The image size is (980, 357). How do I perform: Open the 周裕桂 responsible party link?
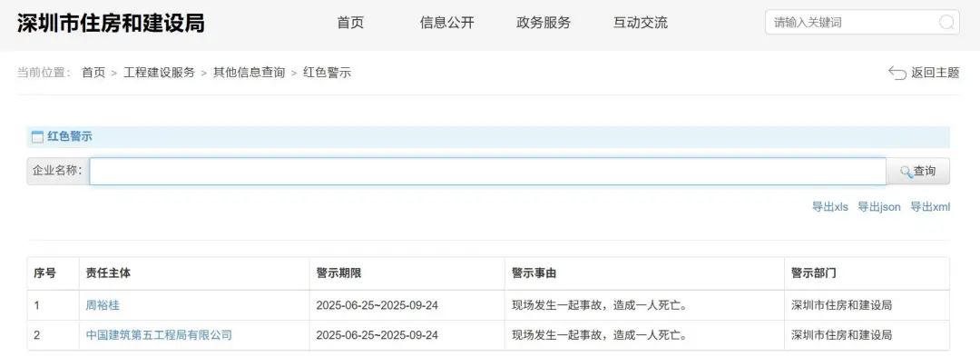(x=103, y=306)
